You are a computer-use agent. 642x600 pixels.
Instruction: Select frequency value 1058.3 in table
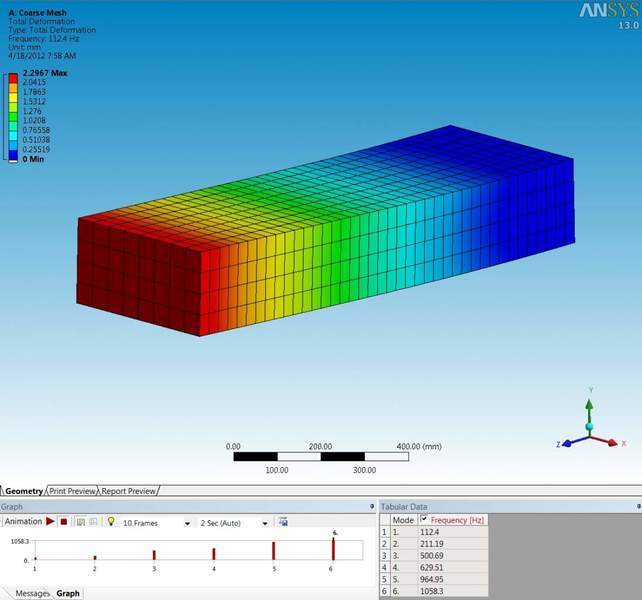pyautogui.click(x=452, y=591)
